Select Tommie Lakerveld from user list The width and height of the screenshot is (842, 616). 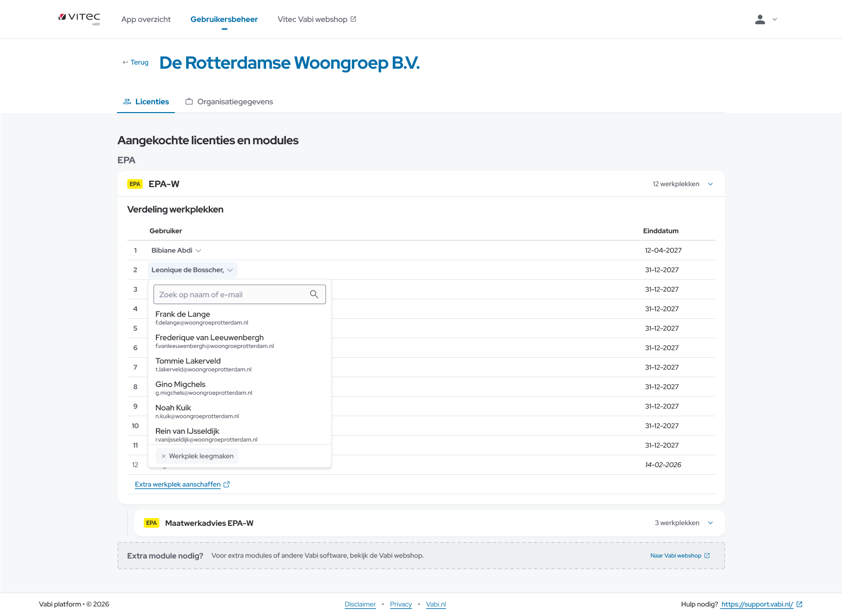188,364
